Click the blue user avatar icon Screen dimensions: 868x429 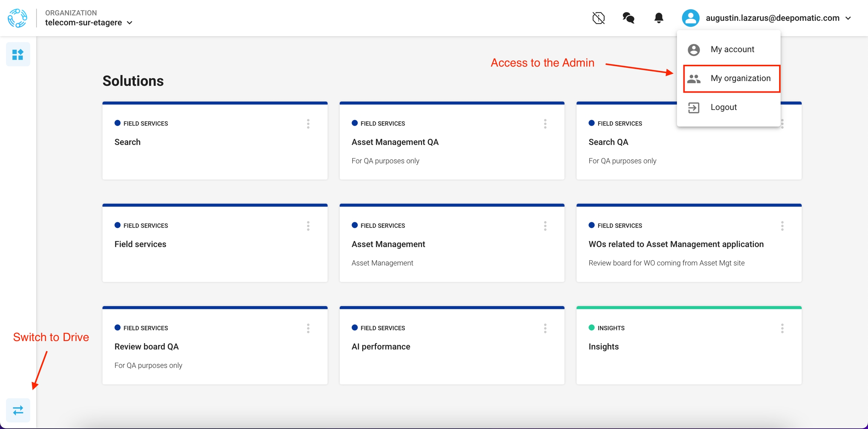click(690, 18)
